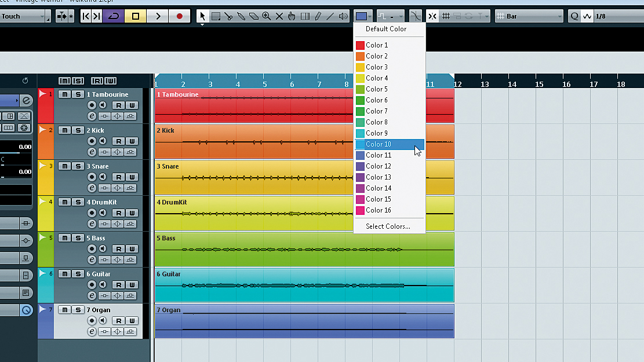Screen dimensions: 644x362
Task: Click the Color 7 green swatch
Action: (360, 111)
